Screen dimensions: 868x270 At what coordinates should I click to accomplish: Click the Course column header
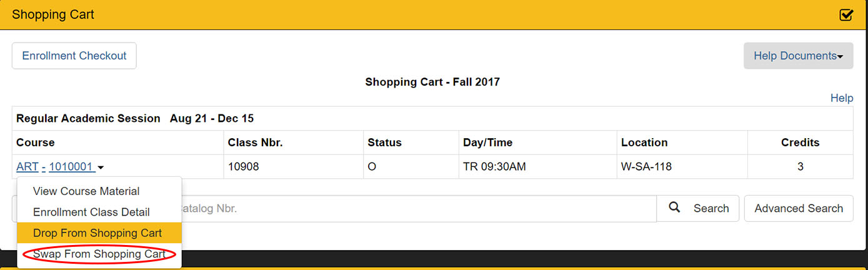tap(36, 142)
